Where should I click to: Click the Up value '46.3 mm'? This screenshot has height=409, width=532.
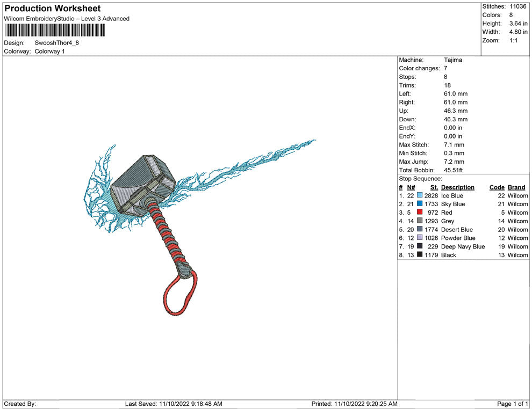click(456, 111)
